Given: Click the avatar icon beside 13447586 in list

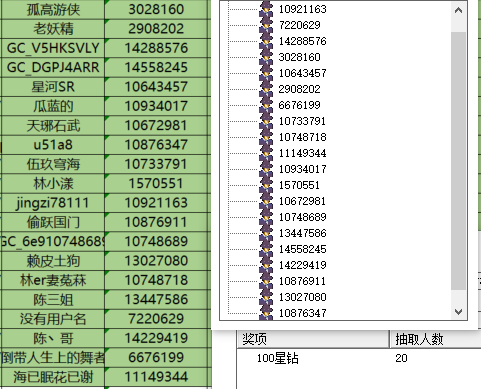Looking at the screenshot, I should tap(266, 233).
